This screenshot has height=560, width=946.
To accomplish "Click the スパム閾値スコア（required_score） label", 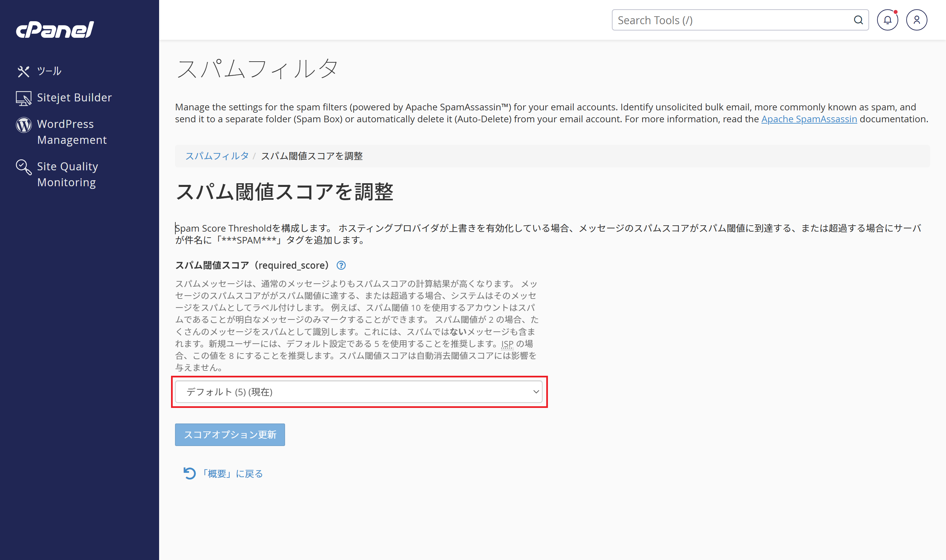I will pyautogui.click(x=252, y=265).
